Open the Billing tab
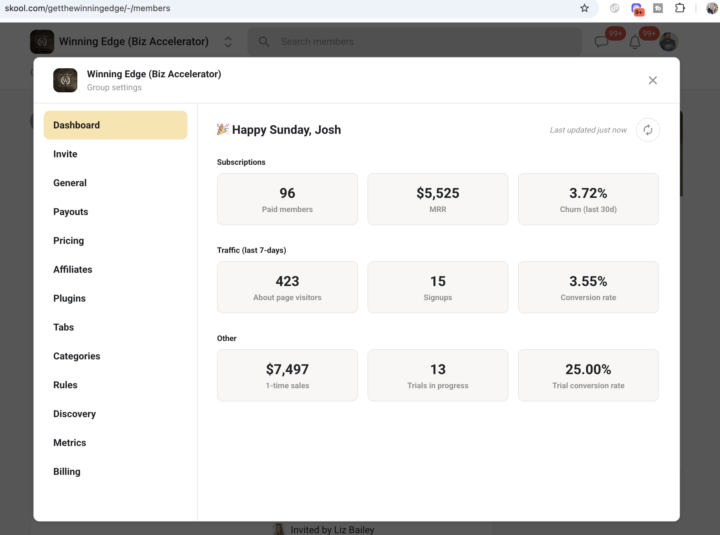 coord(115,472)
